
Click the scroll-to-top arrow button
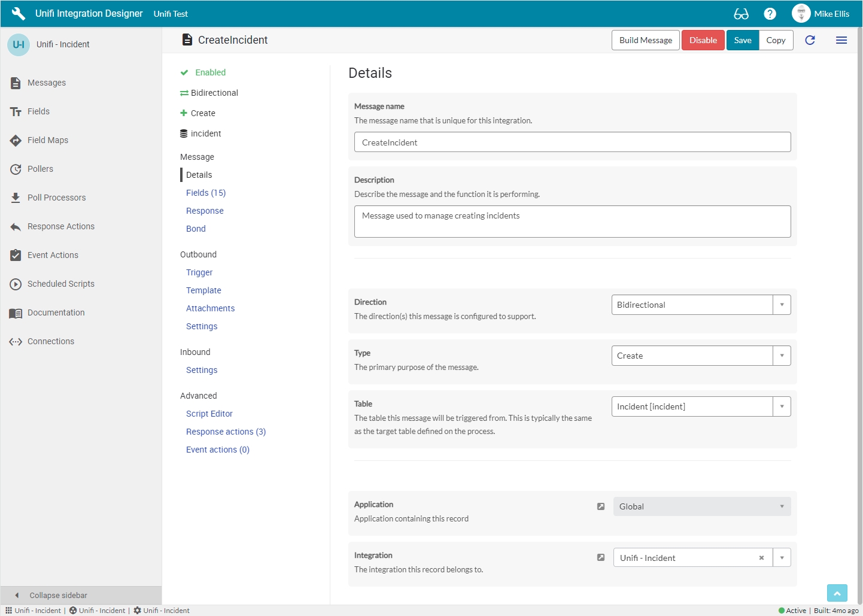coord(837,593)
